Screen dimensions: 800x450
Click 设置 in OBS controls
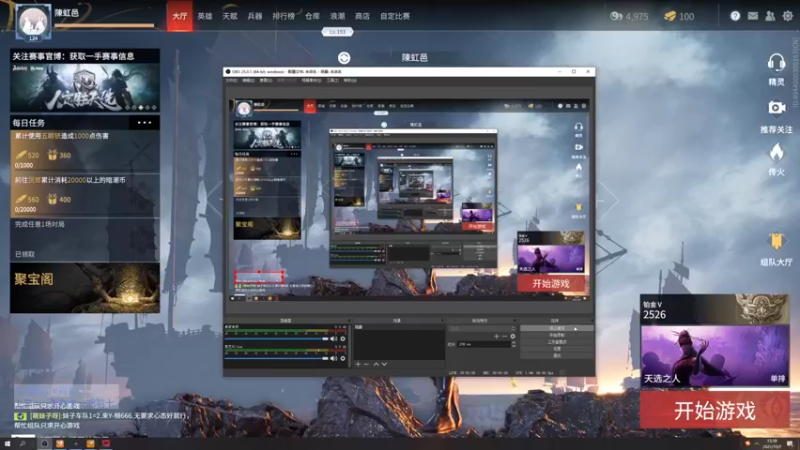coord(557,348)
